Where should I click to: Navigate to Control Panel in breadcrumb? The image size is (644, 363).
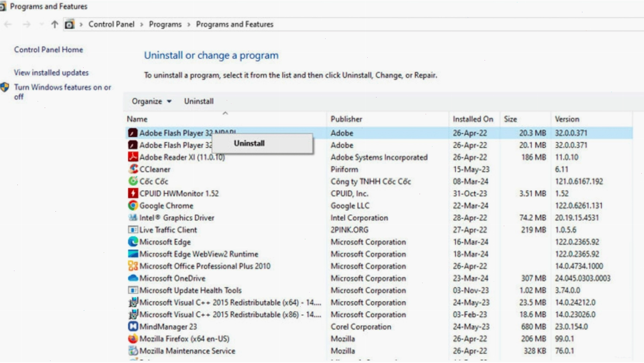point(111,24)
